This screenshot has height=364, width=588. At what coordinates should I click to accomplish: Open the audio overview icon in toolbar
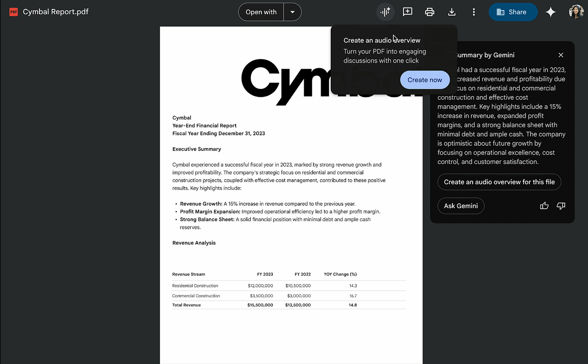point(385,12)
